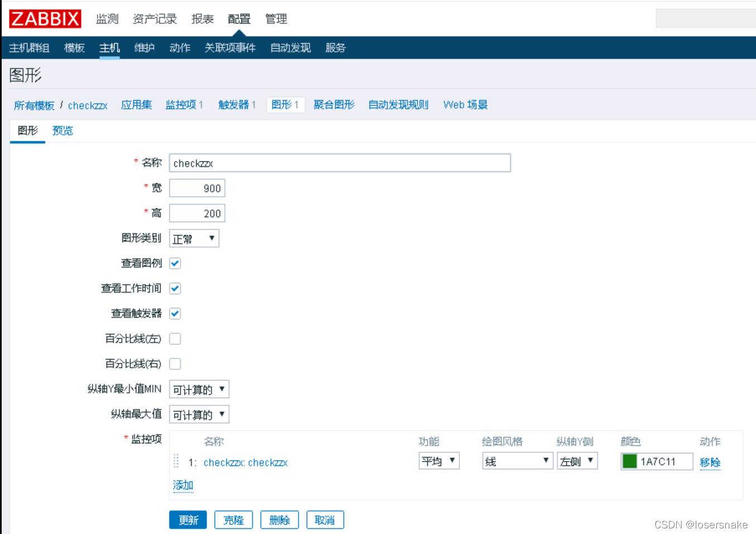Go to 服务 submenu

coord(336,48)
